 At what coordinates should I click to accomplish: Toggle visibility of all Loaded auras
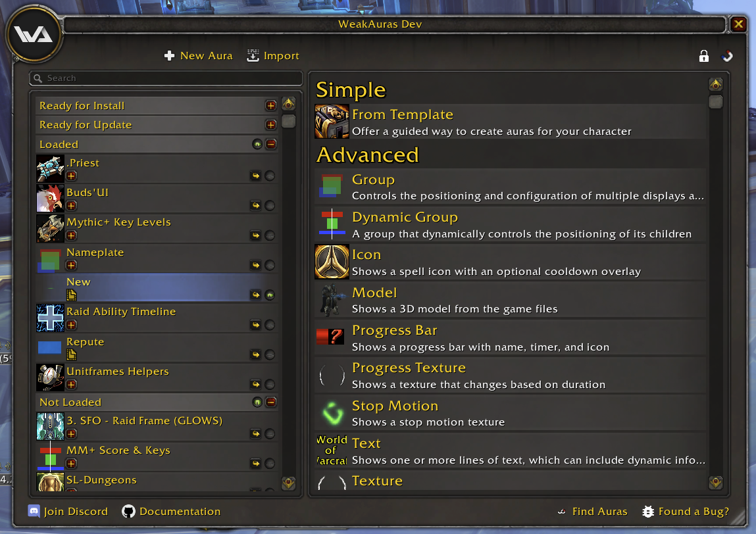(x=257, y=144)
